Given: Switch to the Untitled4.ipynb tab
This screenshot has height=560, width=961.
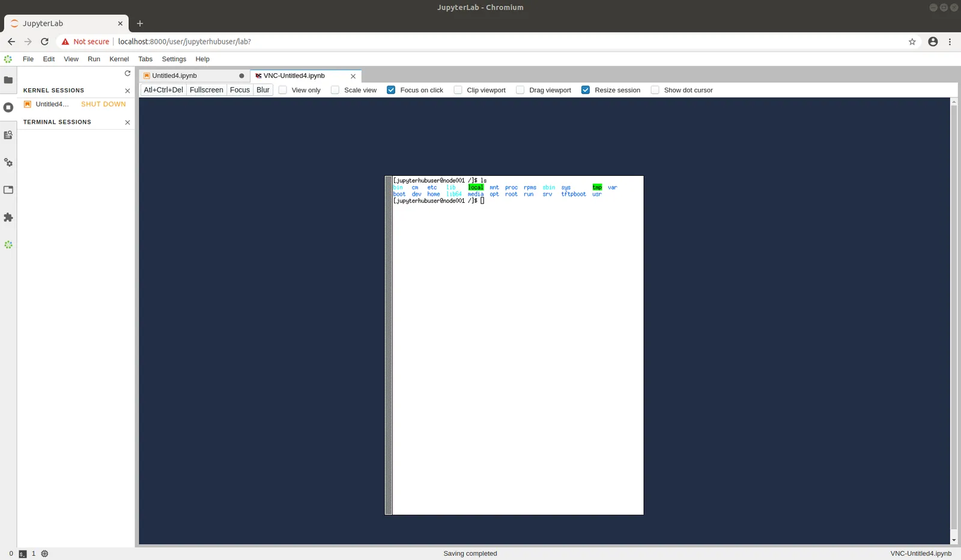Looking at the screenshot, I should pos(195,76).
